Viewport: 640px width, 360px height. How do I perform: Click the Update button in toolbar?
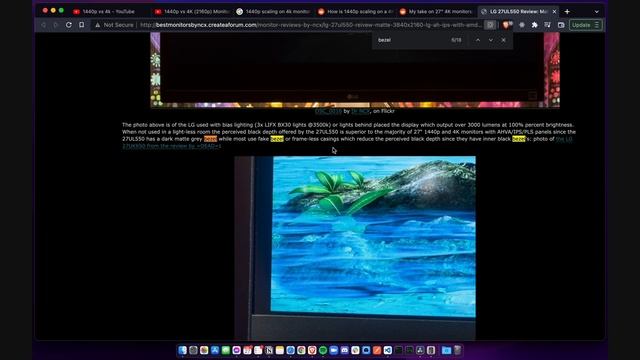pos(585,25)
